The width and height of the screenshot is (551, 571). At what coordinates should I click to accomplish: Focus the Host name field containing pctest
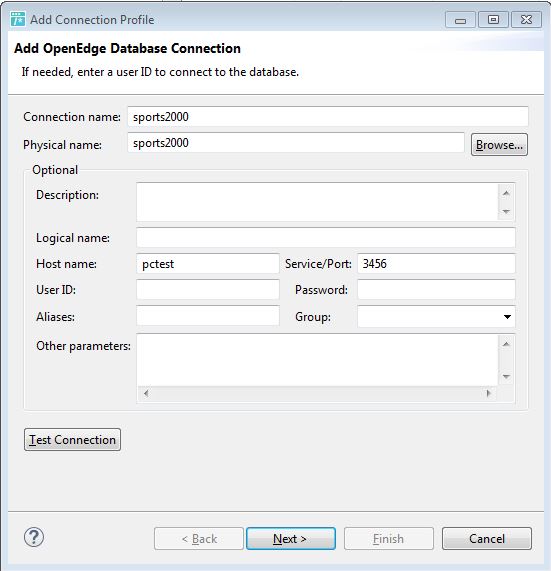point(208,264)
